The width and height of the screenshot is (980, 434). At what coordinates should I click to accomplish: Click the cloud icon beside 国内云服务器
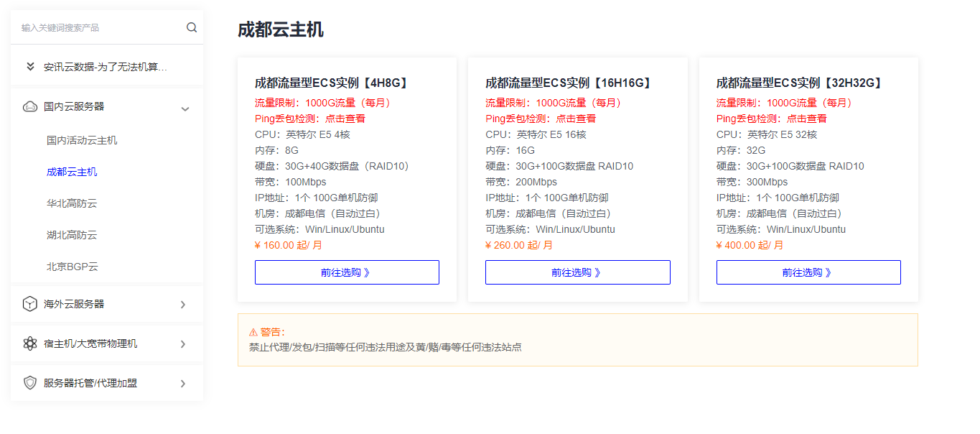tap(29, 106)
